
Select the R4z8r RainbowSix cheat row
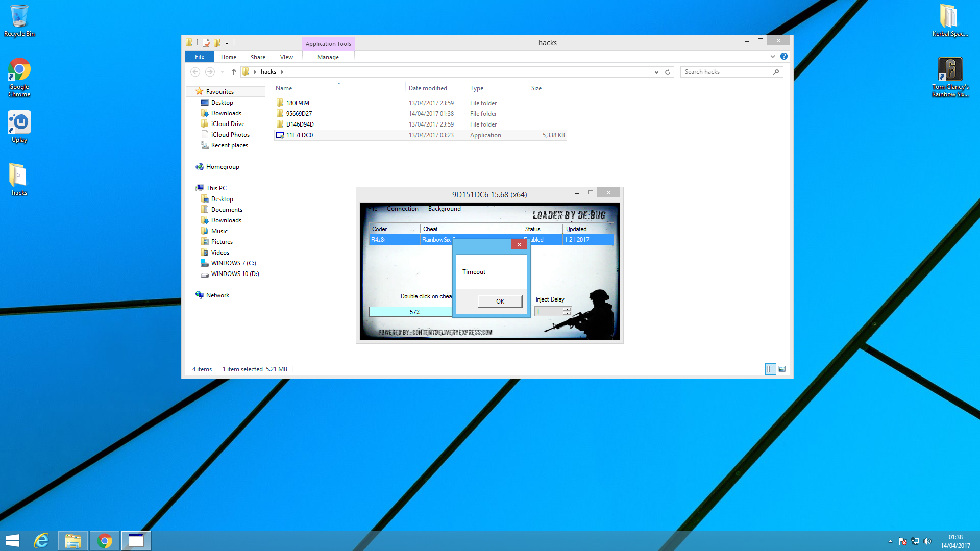[x=491, y=240]
